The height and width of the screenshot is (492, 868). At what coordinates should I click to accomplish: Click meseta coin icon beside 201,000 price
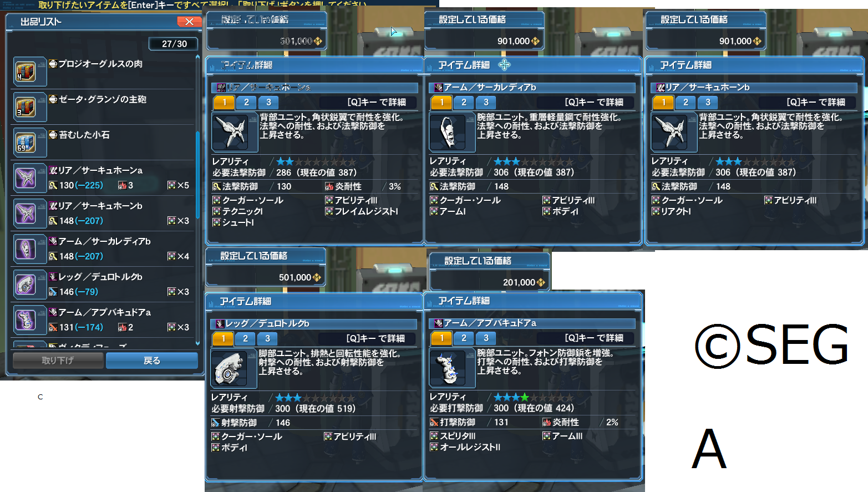click(541, 282)
